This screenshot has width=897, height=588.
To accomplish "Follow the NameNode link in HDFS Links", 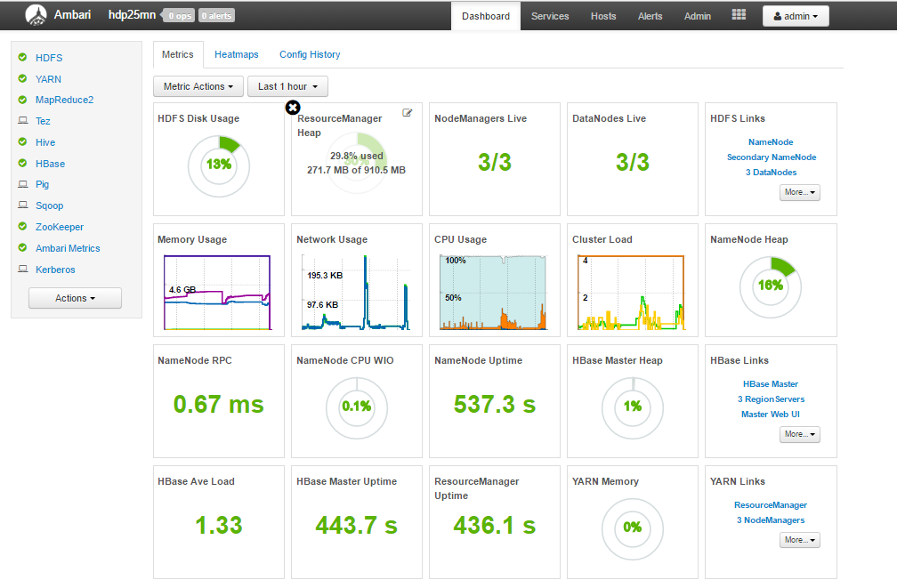I will click(771, 141).
